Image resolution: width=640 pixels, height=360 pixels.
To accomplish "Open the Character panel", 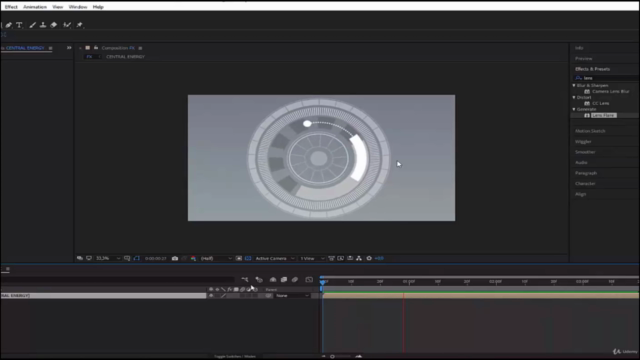I will (585, 184).
